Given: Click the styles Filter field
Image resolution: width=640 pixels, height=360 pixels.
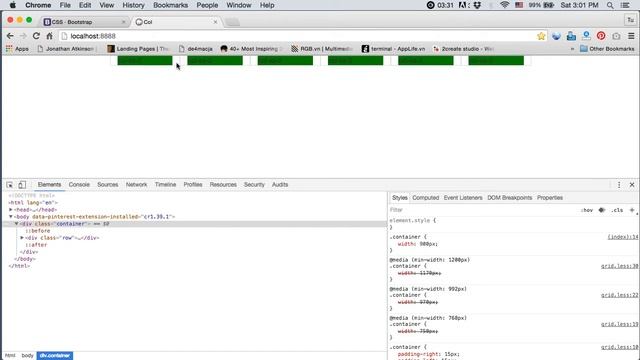Looking at the screenshot, I should coord(482,210).
